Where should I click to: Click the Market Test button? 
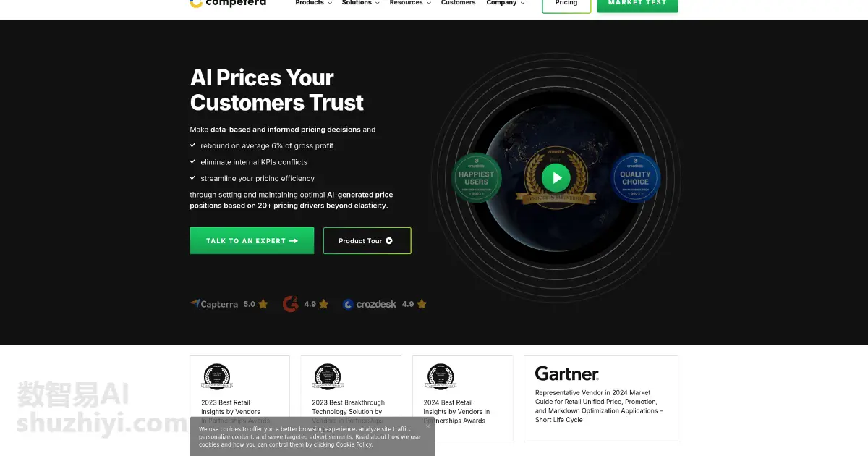[637, 4]
